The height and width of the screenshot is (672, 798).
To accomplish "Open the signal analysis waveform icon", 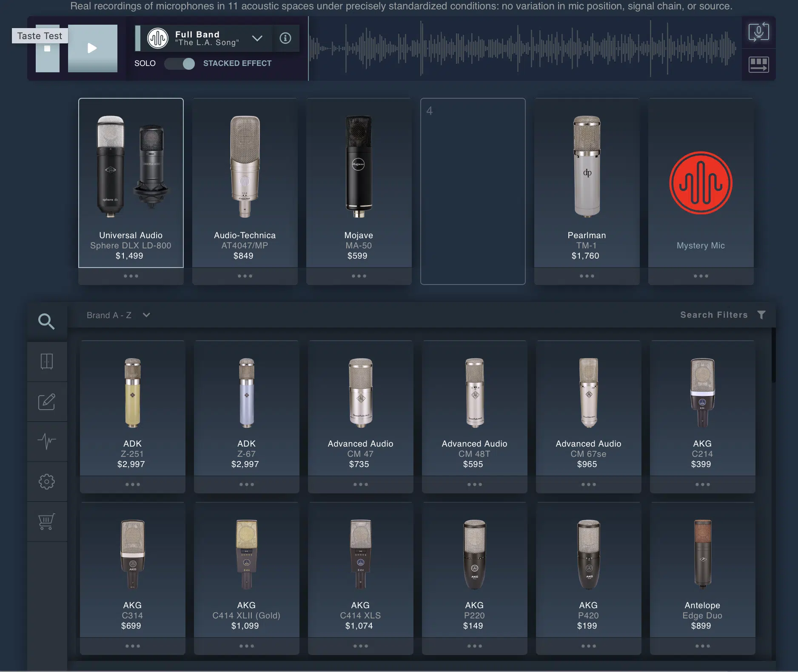I will click(47, 441).
